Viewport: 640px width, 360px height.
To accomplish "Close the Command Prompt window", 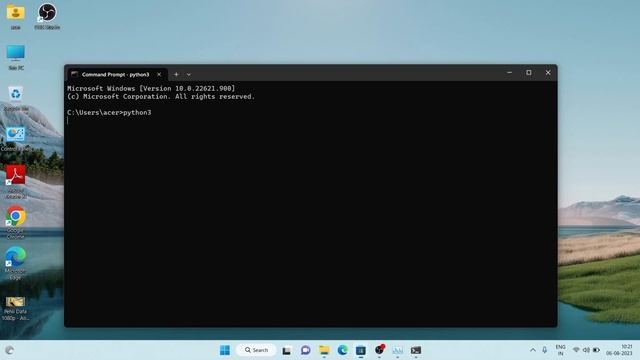I will [x=548, y=73].
